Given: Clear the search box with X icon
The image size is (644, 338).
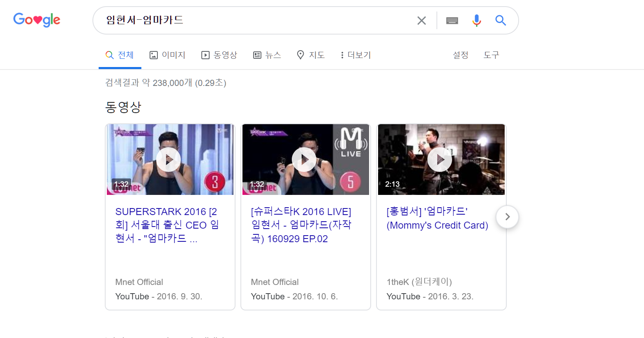Looking at the screenshot, I should (x=421, y=21).
